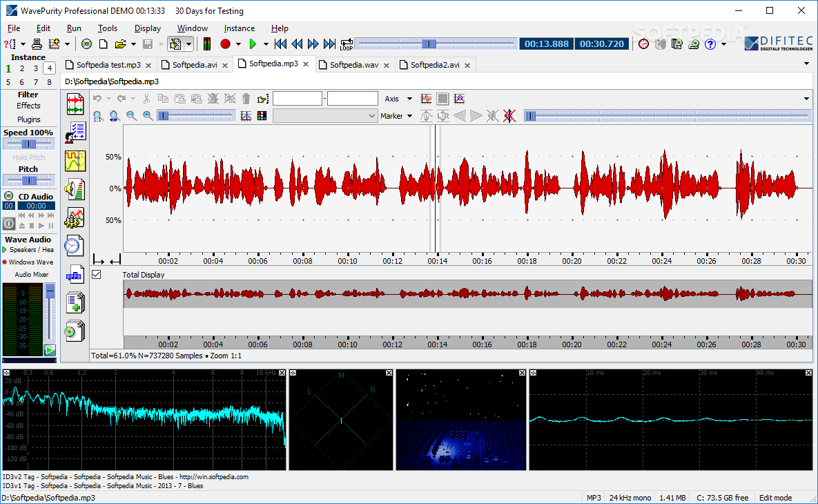Expand the editor toolbar options arrow
This screenshot has height=504, width=818.
point(806,99)
